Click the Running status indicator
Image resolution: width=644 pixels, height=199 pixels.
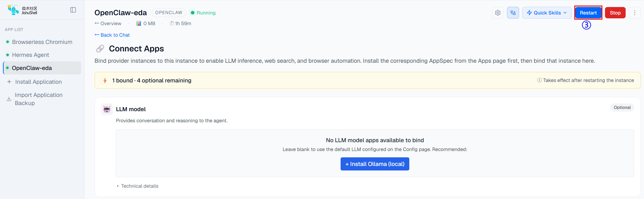[203, 13]
